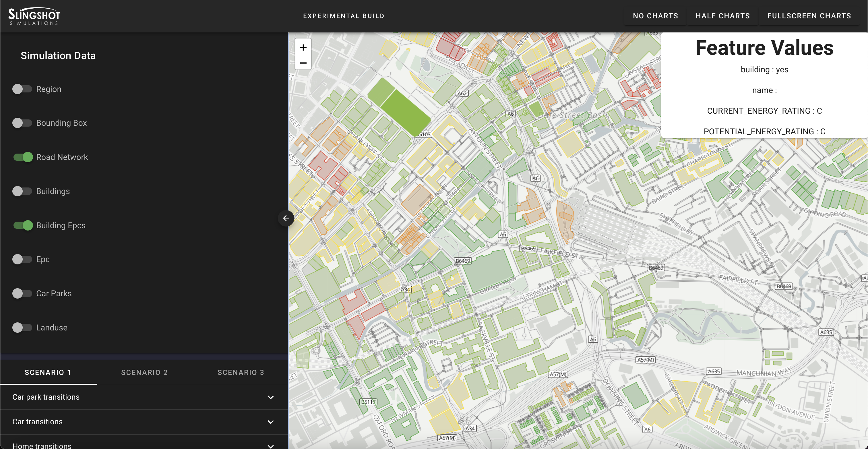Select Fullscreen Charts view
Image resolution: width=868 pixels, height=449 pixels.
[809, 16]
